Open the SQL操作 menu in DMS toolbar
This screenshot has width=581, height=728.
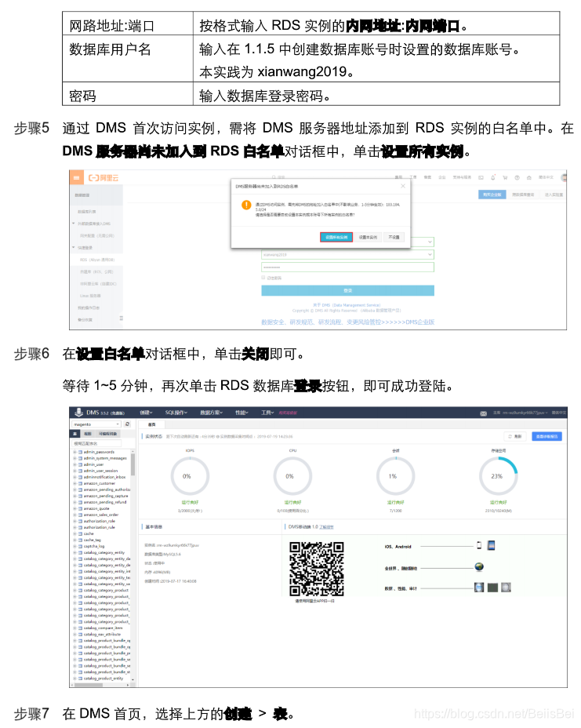pos(176,413)
